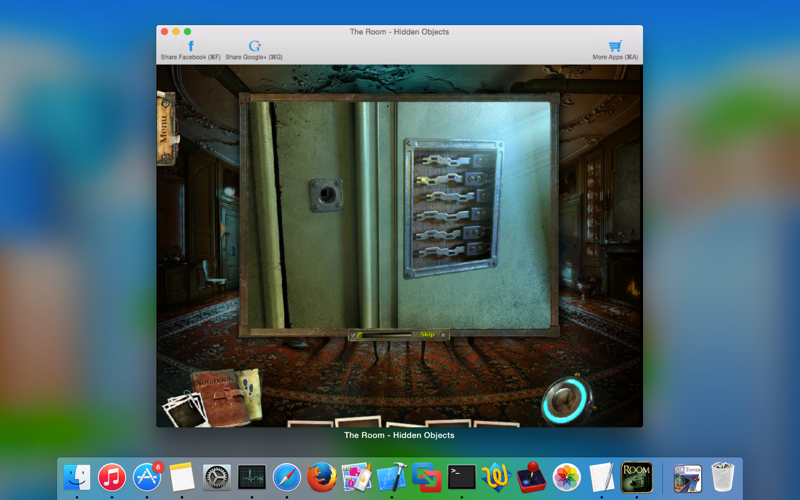Open the stack of photographs
Screen dimensions: 800x500
coord(184,409)
